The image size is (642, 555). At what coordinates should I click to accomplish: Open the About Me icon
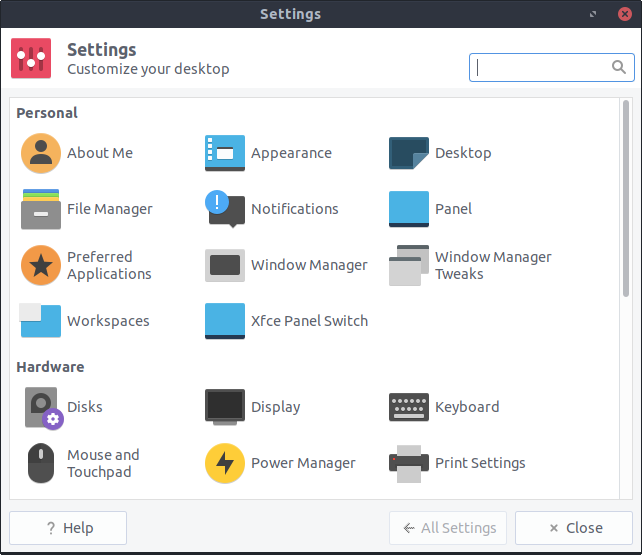(41, 153)
